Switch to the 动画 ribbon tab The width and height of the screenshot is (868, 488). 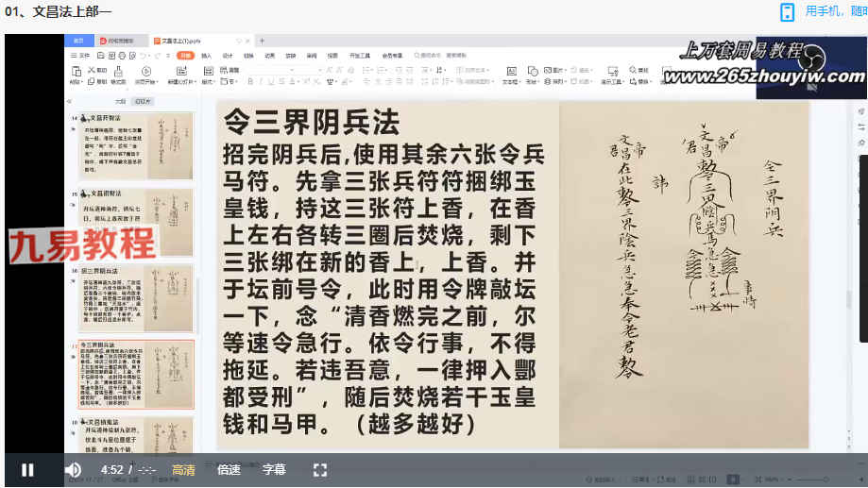point(269,56)
